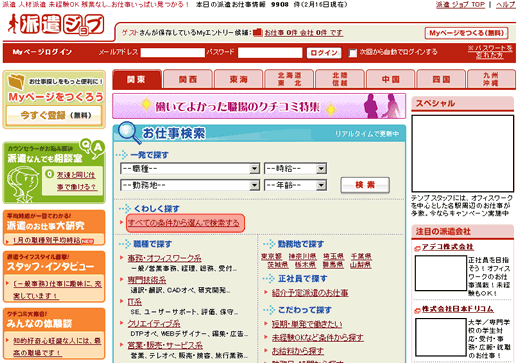Click the 埼玉県 location link
This screenshot has height=363, width=520.
click(334, 256)
